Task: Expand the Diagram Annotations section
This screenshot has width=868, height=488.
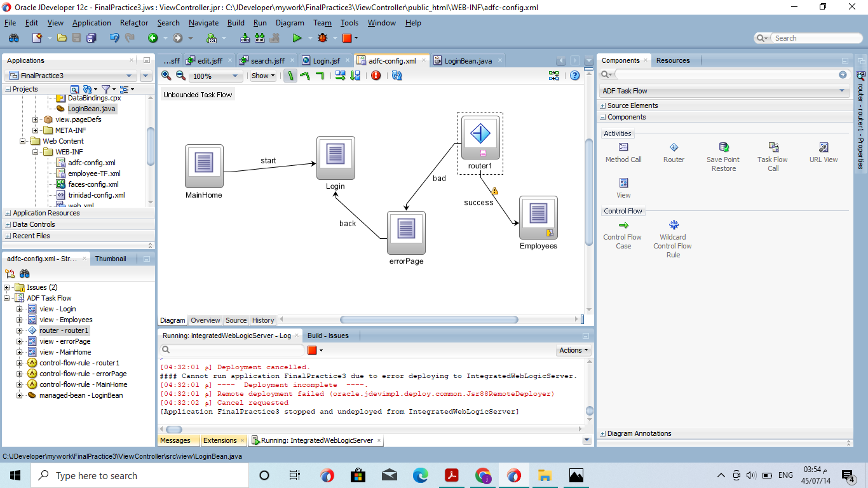Action: (x=603, y=433)
